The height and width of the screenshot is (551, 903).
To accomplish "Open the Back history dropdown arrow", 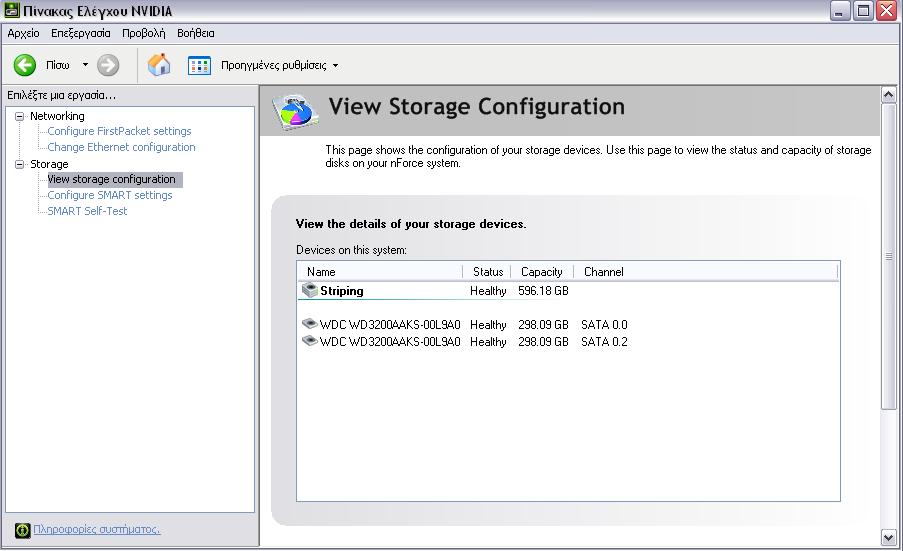I will click(85, 64).
